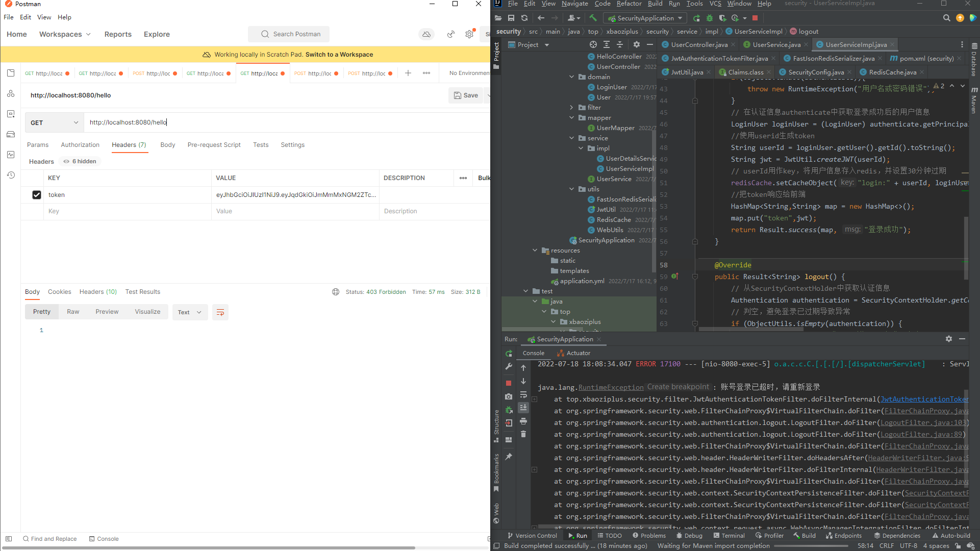The image size is (980, 551).
Task: Click the Build project icon in IntelliJ
Action: (x=592, y=18)
